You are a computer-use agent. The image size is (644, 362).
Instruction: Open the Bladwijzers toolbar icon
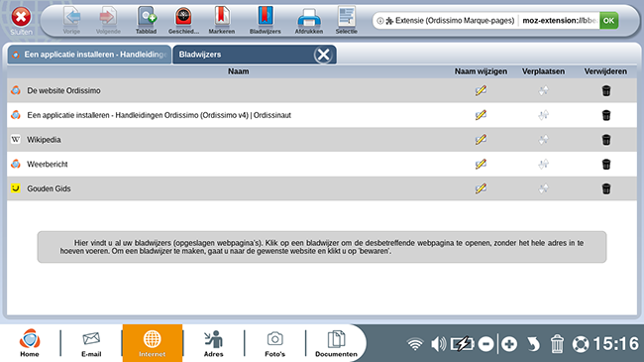(x=265, y=20)
